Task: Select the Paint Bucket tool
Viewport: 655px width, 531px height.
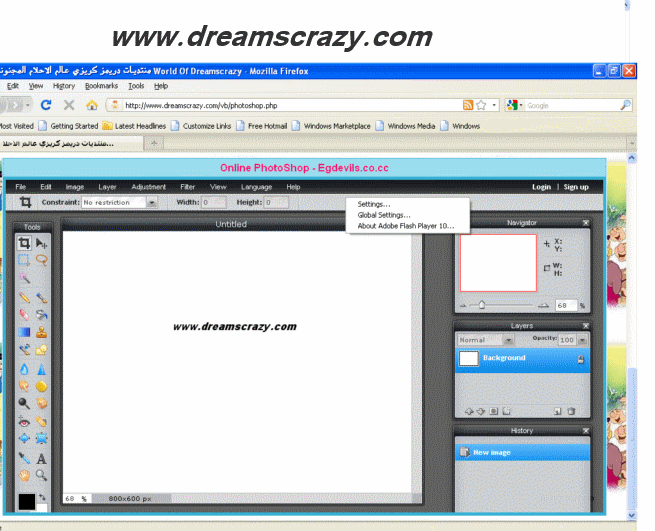Action: point(41,314)
